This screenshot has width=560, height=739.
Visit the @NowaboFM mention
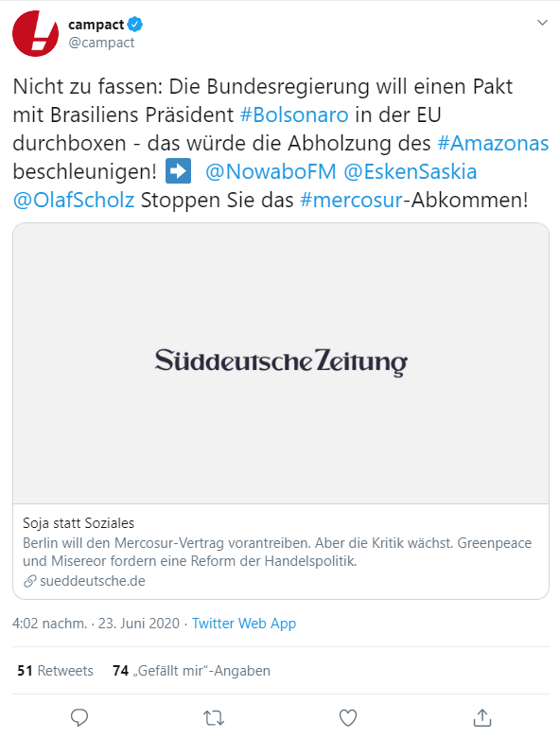pyautogui.click(x=271, y=171)
